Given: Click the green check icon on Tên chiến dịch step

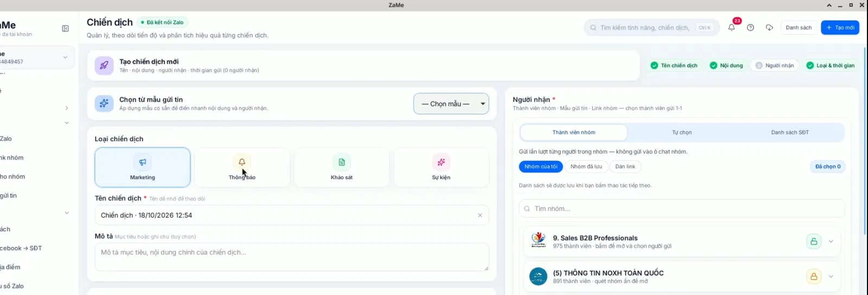Looking at the screenshot, I should (x=654, y=66).
